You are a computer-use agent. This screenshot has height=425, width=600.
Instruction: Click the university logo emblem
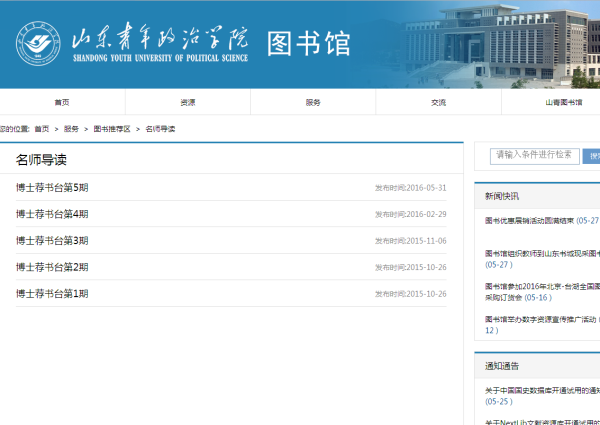37,44
